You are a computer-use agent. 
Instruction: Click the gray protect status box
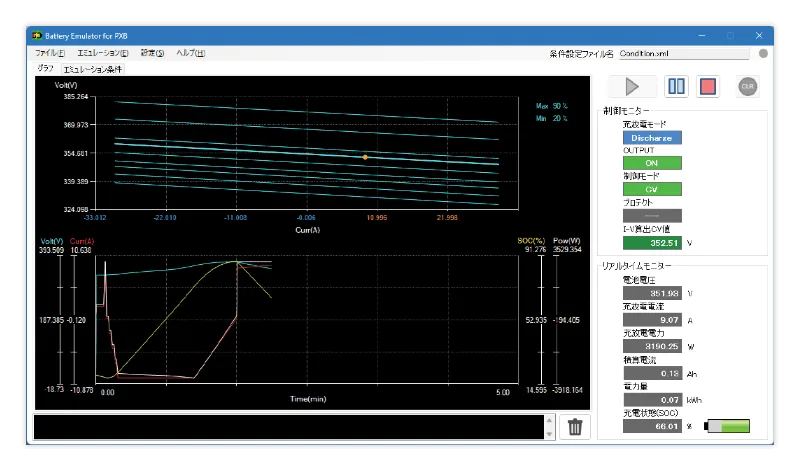point(652,215)
